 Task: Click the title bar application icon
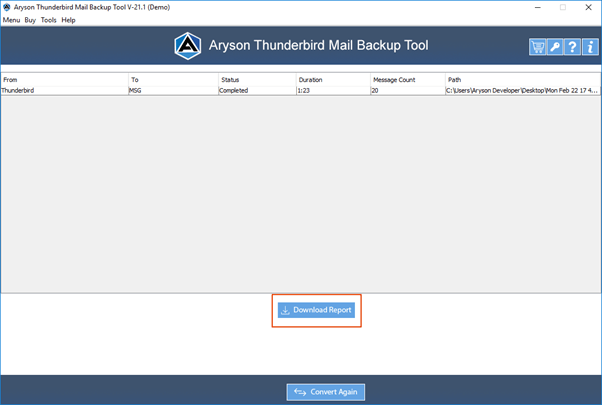coord(7,7)
